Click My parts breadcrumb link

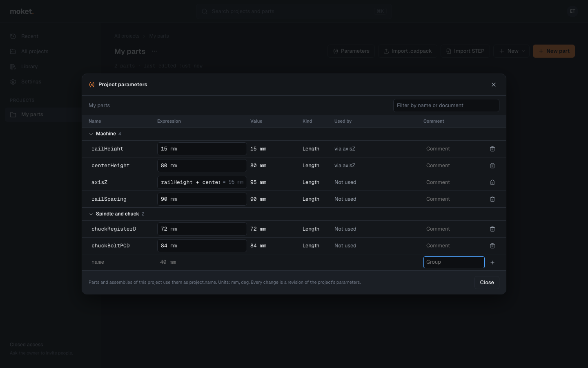click(159, 36)
